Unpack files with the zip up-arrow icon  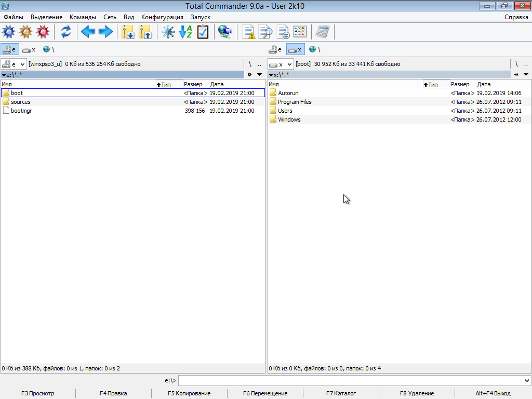point(145,32)
